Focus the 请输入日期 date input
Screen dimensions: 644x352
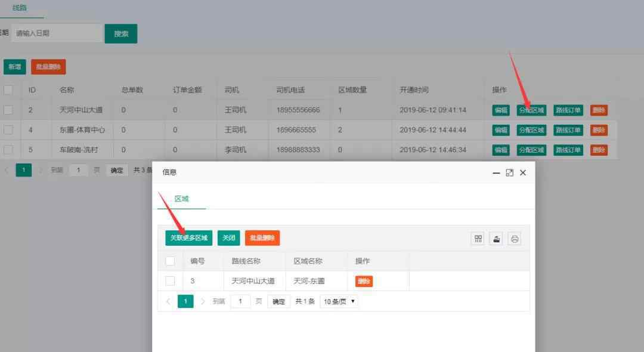[x=57, y=33]
